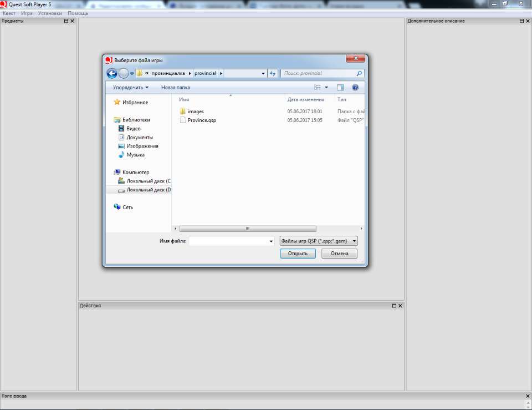
Task: Change view using the view mode icon
Action: 317,88
